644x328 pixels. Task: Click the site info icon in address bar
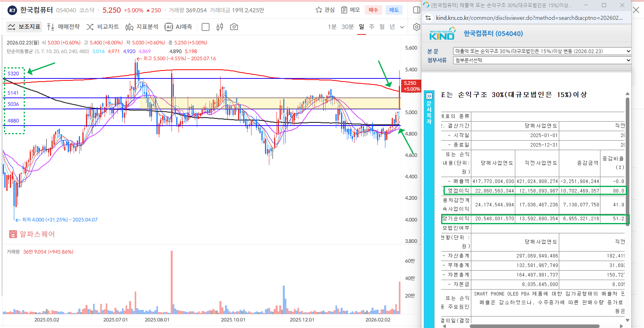click(428, 18)
